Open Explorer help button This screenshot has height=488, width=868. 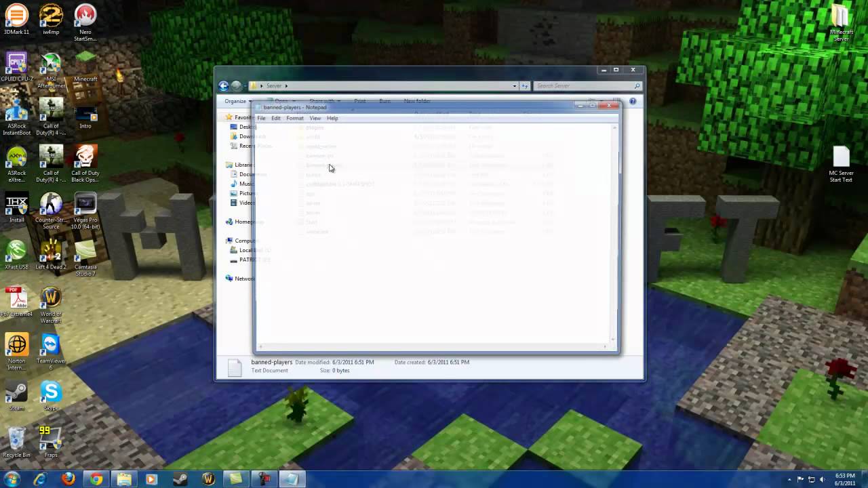point(633,101)
